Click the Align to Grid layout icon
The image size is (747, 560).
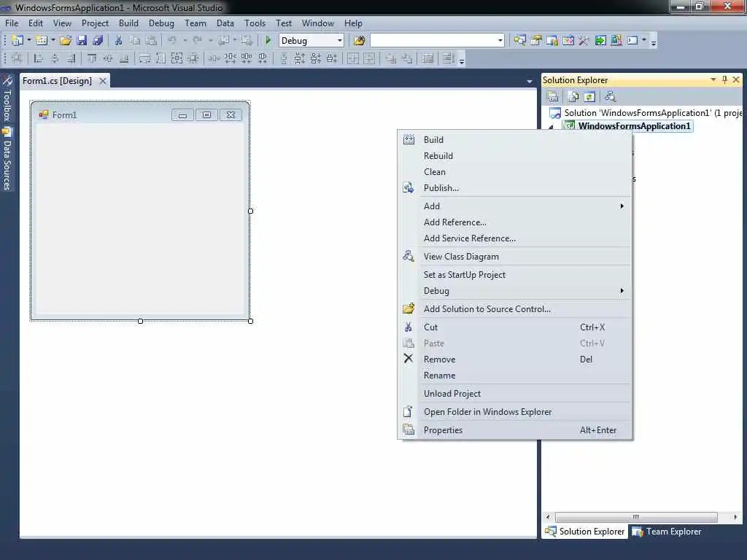point(18,58)
